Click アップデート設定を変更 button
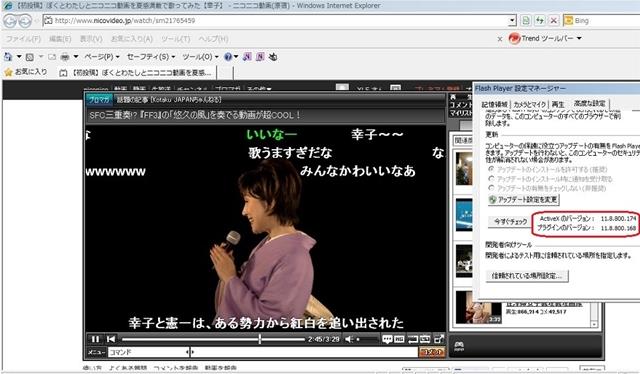 (523, 200)
